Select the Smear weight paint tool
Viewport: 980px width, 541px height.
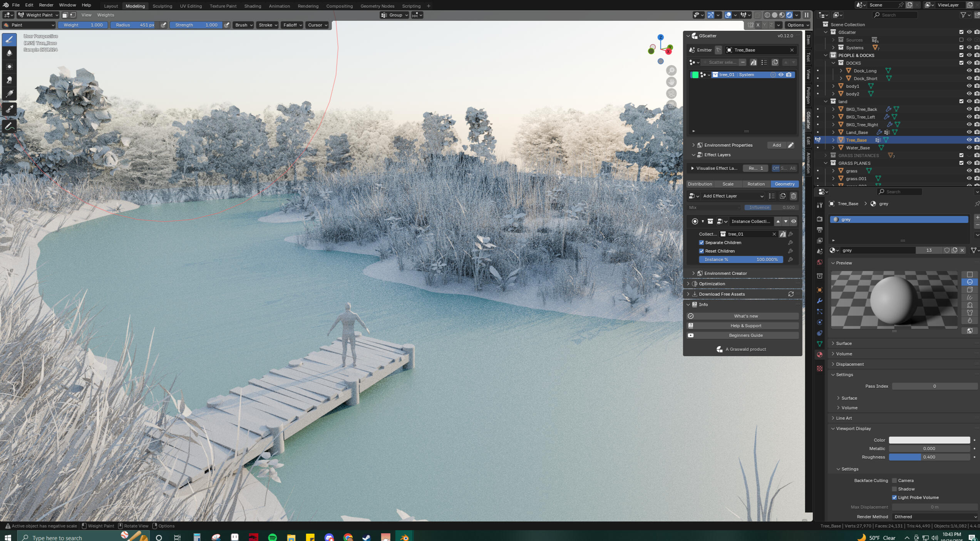point(9,80)
